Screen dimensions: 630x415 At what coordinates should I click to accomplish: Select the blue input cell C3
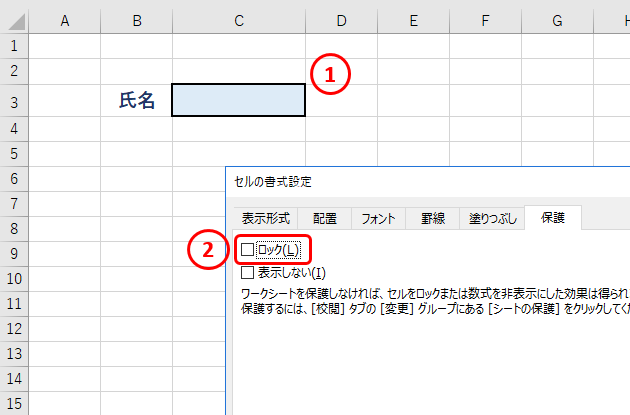239,100
